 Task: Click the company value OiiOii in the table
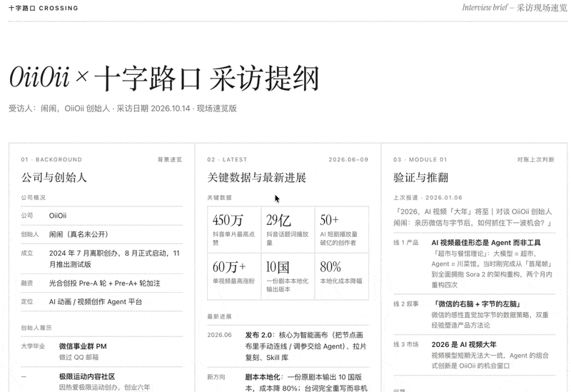(58, 216)
